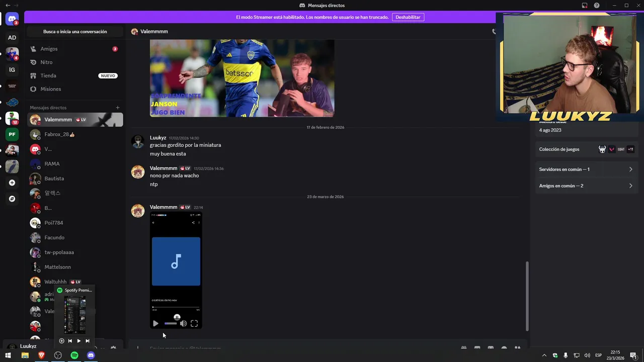Open the Facundo direct message
The width and height of the screenshot is (644, 362).
(x=74, y=237)
